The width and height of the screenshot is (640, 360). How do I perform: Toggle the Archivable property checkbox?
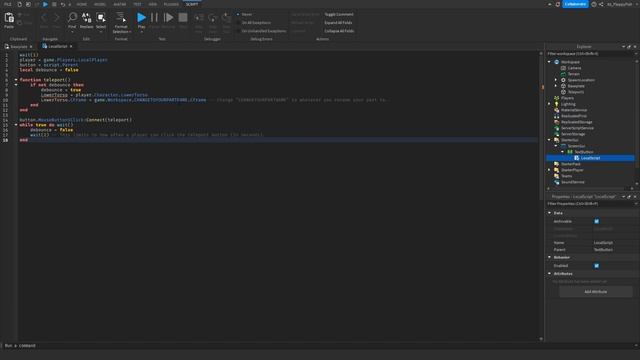pyautogui.click(x=597, y=221)
